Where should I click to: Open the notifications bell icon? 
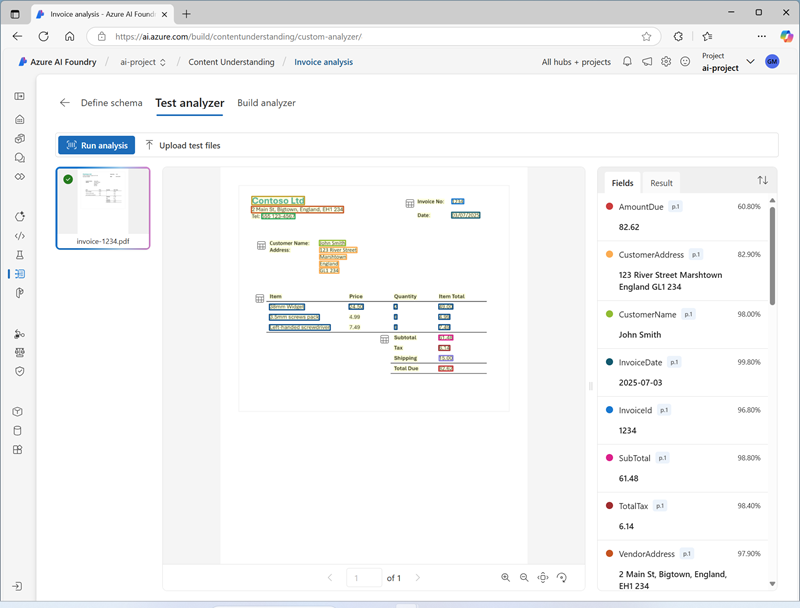[627, 62]
